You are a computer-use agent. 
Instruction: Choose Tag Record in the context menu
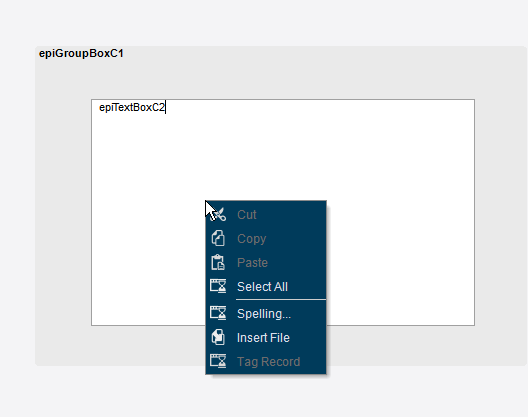pos(266,361)
